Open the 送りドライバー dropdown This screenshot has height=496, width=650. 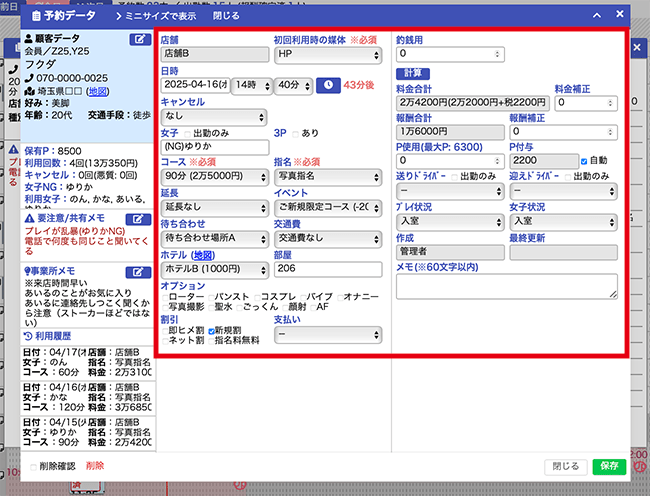click(450, 191)
